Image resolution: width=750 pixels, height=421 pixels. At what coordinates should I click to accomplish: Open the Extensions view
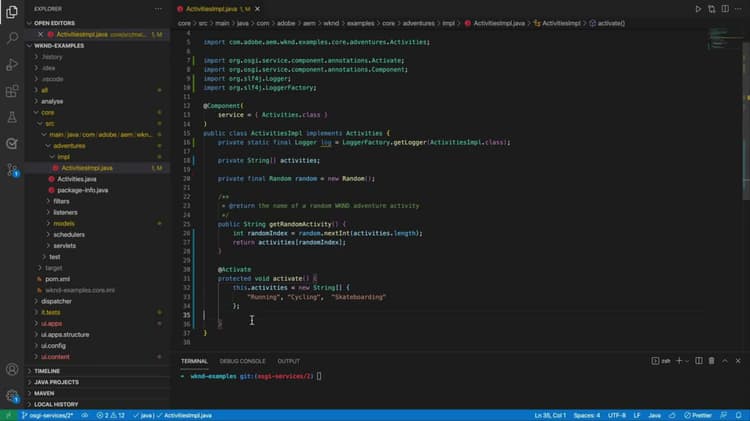(x=12, y=90)
